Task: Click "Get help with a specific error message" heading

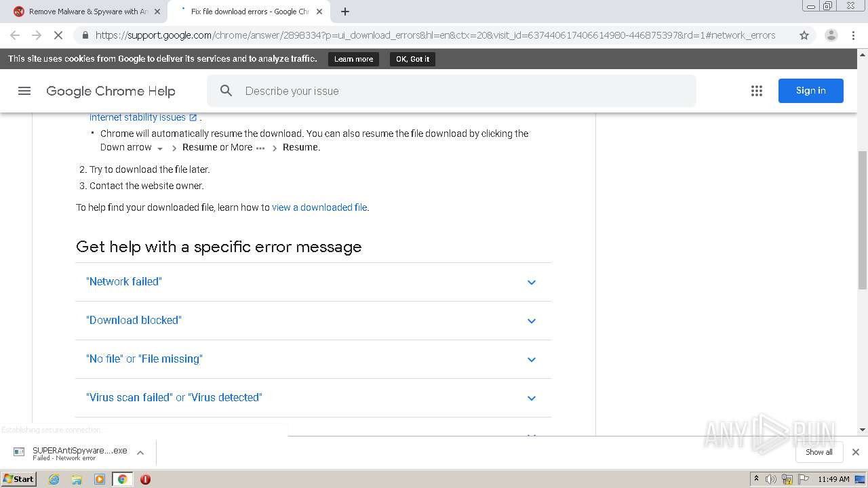Action: [218, 247]
